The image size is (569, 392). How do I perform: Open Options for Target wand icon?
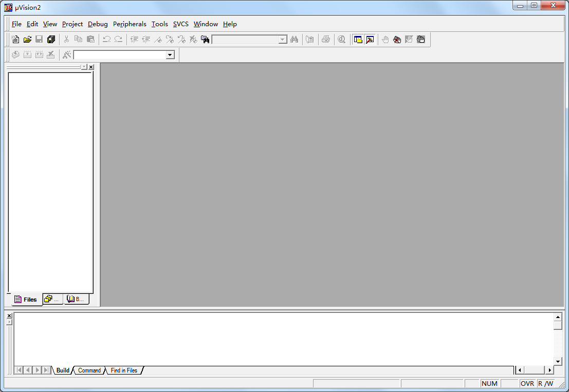(67, 55)
